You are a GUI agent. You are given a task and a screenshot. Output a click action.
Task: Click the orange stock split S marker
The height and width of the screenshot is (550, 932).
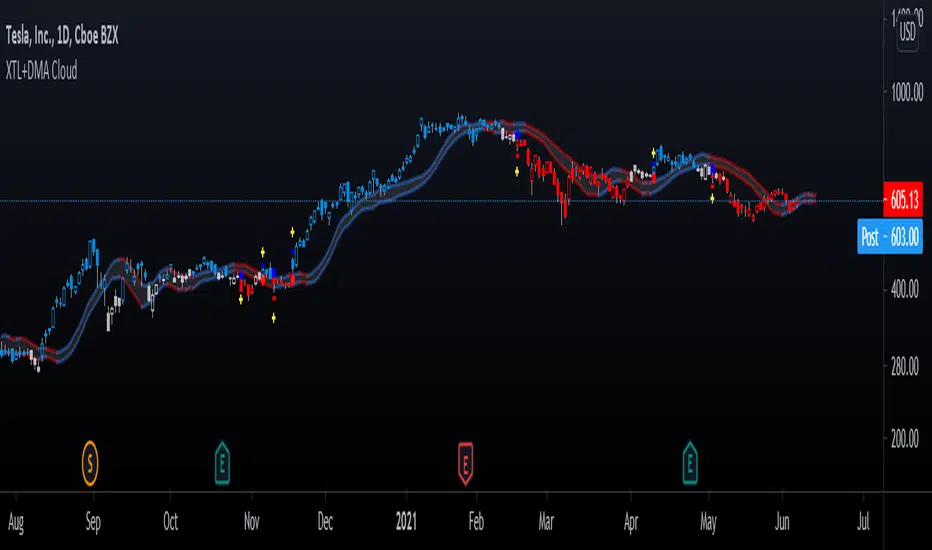coord(90,463)
